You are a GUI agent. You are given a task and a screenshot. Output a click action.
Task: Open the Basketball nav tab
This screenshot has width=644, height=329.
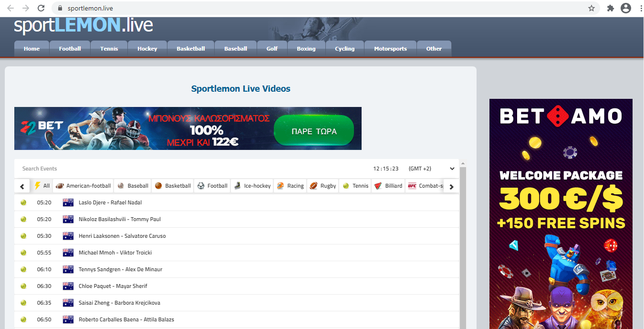coord(190,49)
